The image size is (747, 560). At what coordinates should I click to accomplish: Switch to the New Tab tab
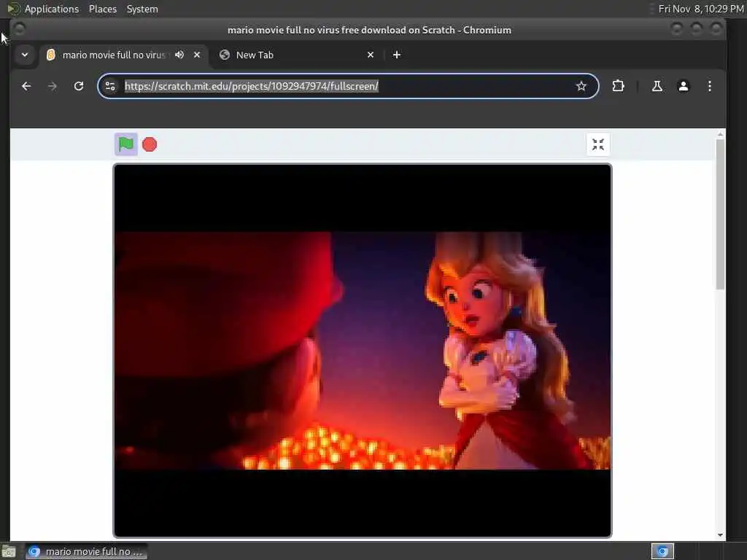coord(296,55)
